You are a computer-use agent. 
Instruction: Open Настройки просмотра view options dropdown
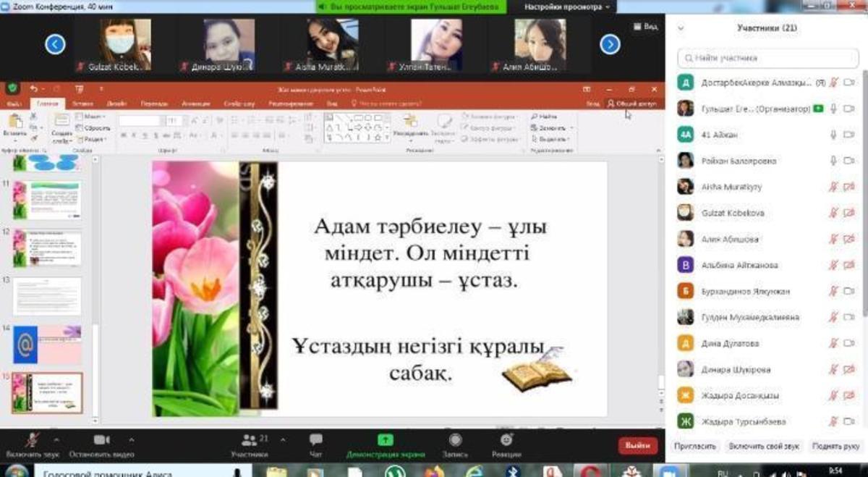(567, 7)
